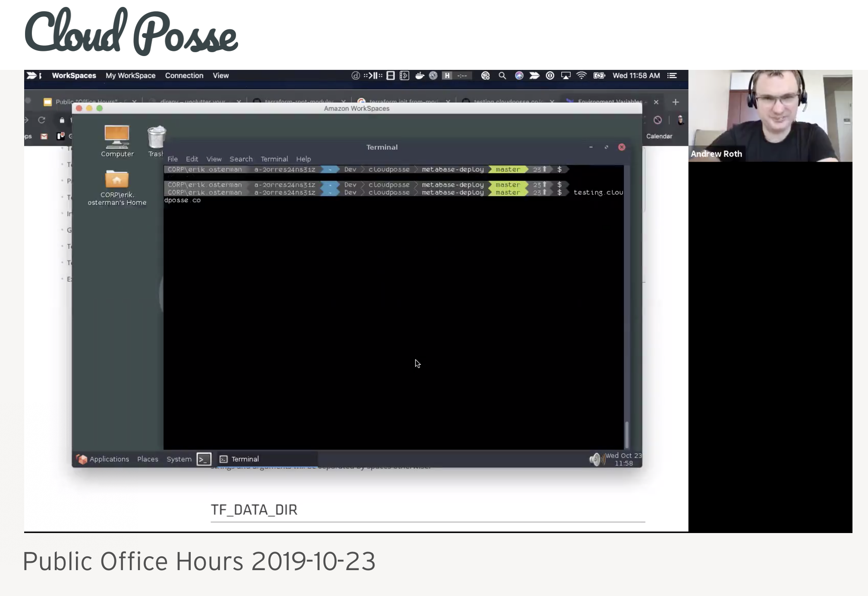
Task: Open the Places menu in the bottom panel
Action: [x=148, y=459]
